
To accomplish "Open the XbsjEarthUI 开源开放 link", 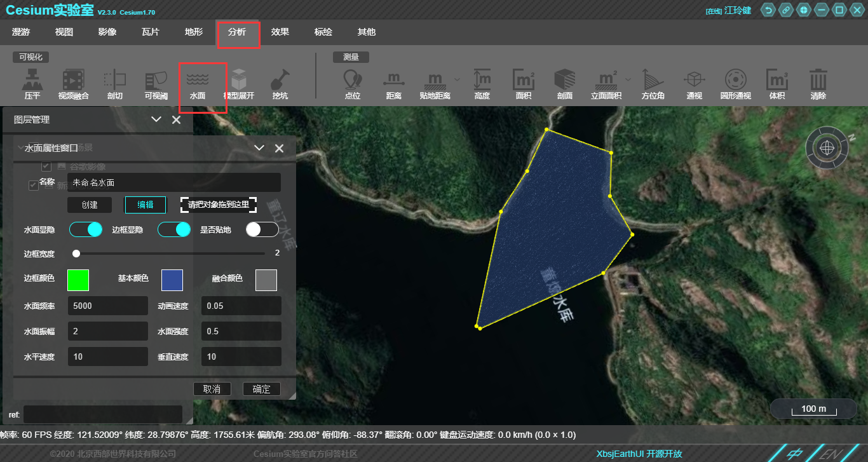I will pyautogui.click(x=639, y=454).
